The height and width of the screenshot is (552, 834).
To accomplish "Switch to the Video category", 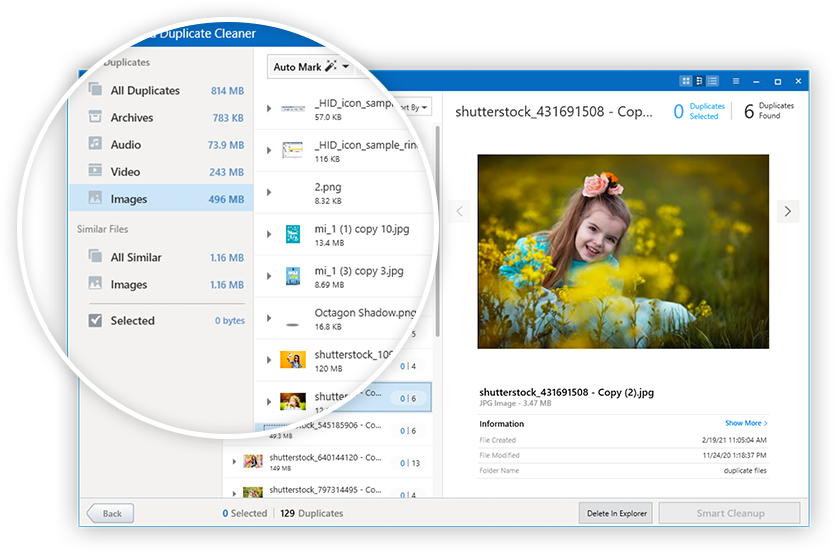I will coord(161,172).
